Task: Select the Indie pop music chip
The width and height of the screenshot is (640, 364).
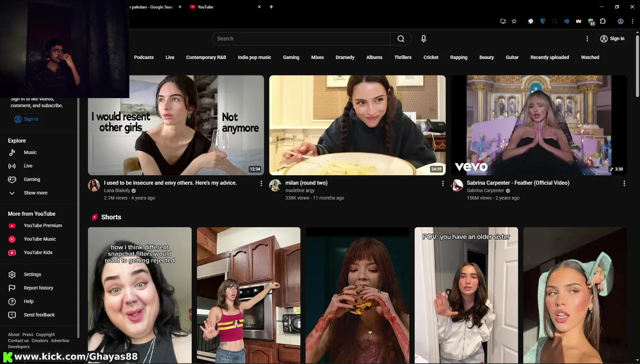Action: (x=254, y=57)
